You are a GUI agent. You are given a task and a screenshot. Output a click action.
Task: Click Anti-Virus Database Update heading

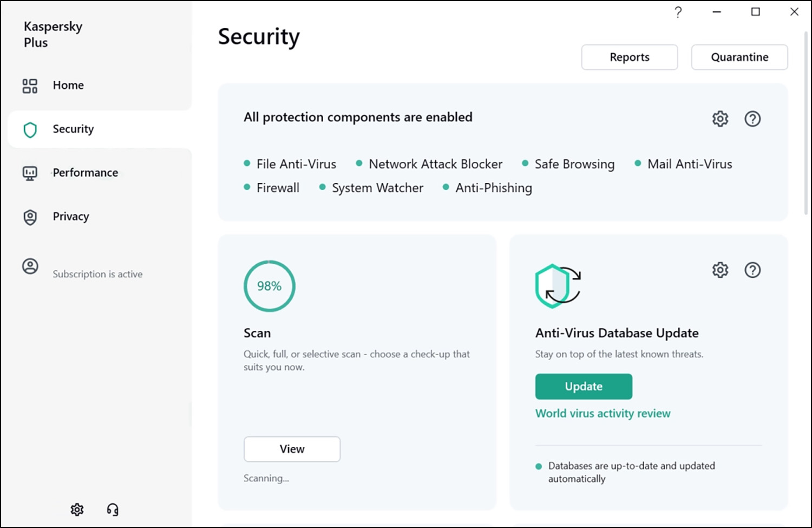(617, 333)
